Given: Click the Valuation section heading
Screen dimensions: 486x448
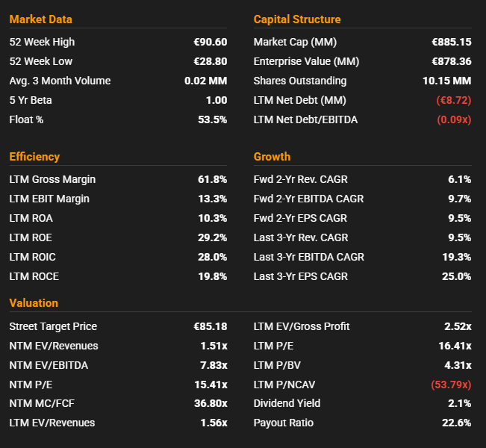Looking at the screenshot, I should [34, 303].
